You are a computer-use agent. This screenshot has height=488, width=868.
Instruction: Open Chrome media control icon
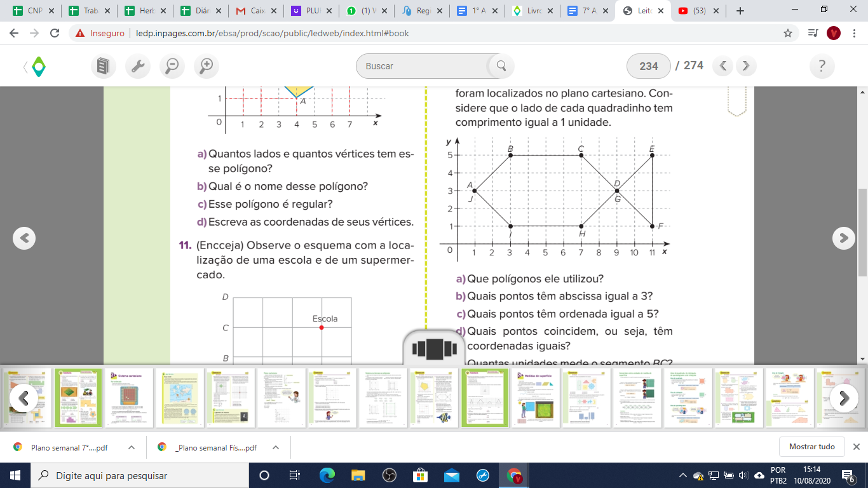click(812, 33)
